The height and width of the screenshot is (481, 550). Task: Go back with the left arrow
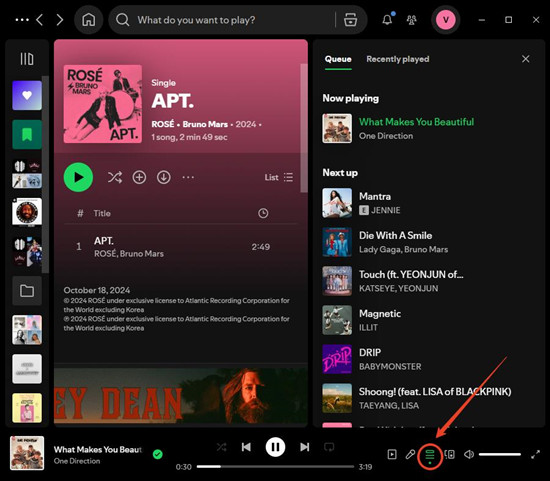[x=40, y=20]
